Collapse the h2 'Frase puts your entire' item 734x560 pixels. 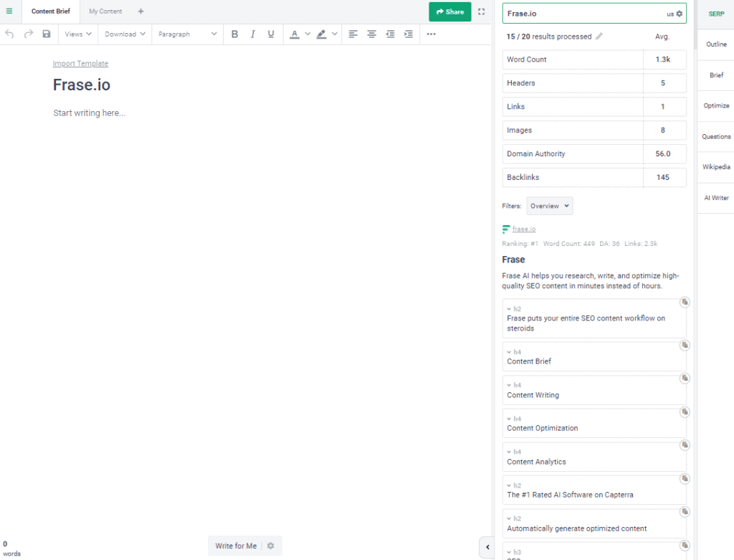(x=509, y=309)
